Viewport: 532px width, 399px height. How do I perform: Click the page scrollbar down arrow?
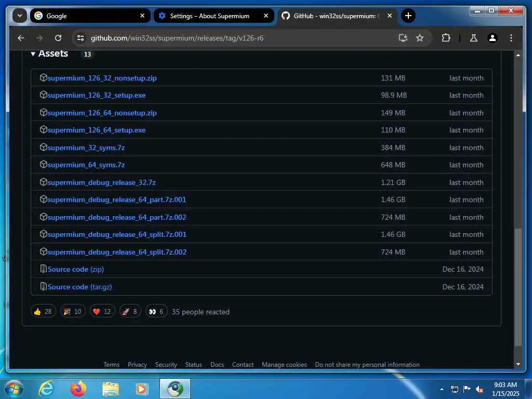click(x=518, y=364)
